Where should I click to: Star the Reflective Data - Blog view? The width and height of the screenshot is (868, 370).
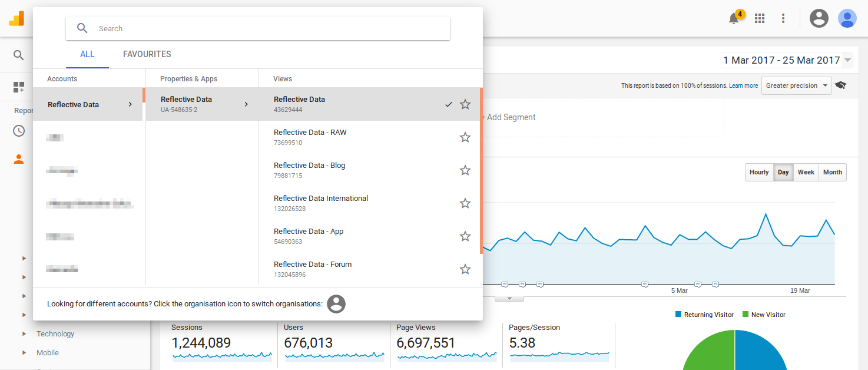point(465,170)
